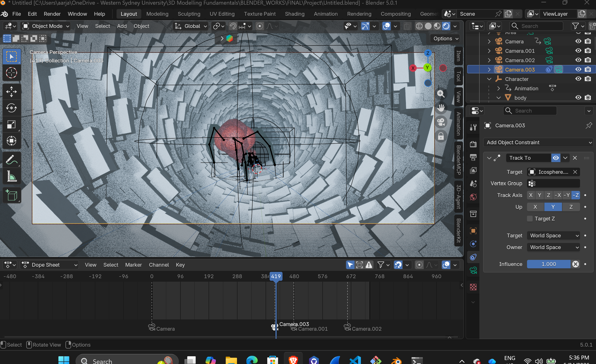Hide Camera.001 in viewport via eye icon
This screenshot has height=364, width=596.
pyautogui.click(x=578, y=51)
